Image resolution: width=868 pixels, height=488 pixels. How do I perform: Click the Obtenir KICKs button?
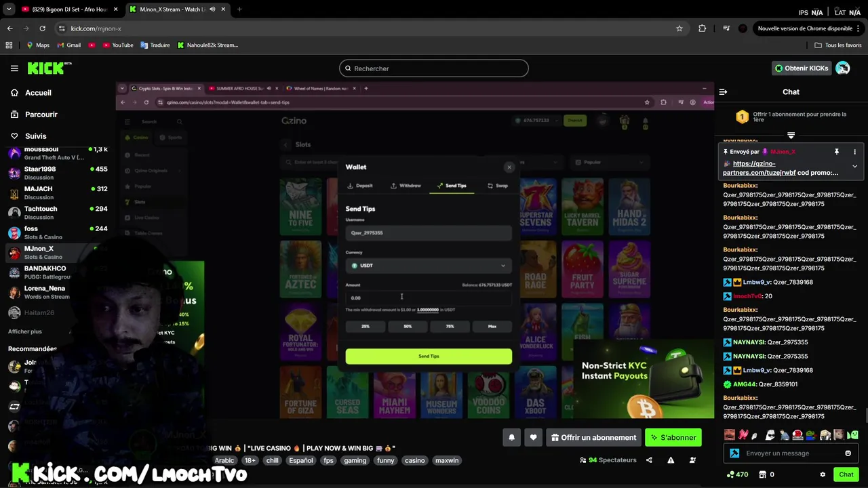pyautogui.click(x=802, y=68)
